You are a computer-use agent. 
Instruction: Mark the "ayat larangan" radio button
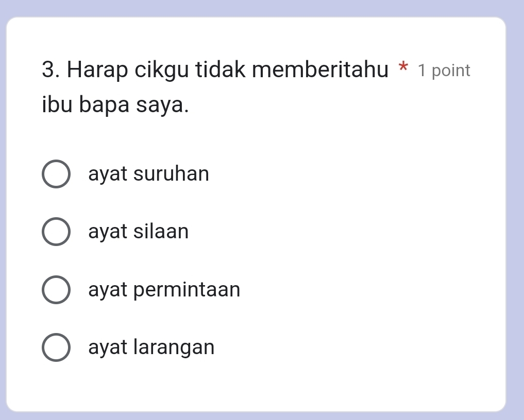(56, 348)
